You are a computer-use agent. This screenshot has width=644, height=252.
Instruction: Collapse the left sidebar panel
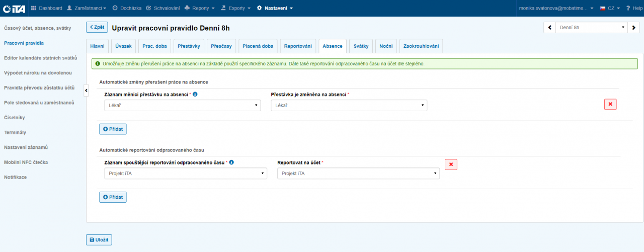click(x=86, y=90)
